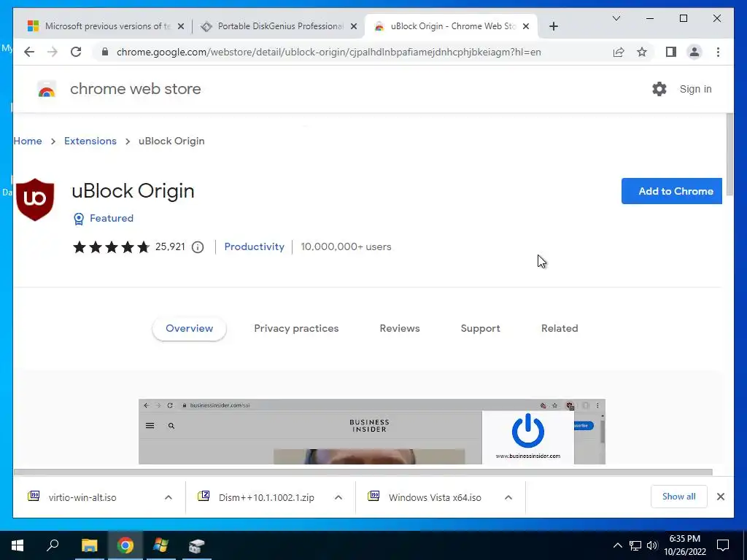This screenshot has width=747, height=560.
Task: Open the notification center icon
Action: (x=723, y=545)
